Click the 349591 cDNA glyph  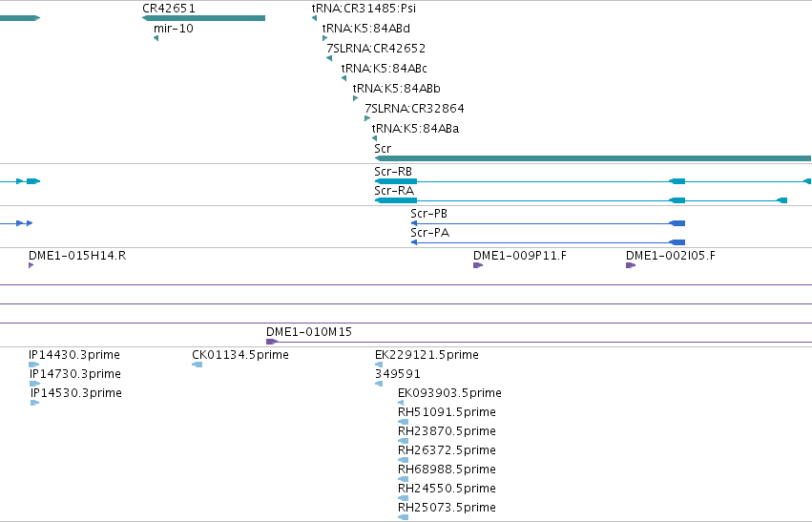[x=379, y=384]
